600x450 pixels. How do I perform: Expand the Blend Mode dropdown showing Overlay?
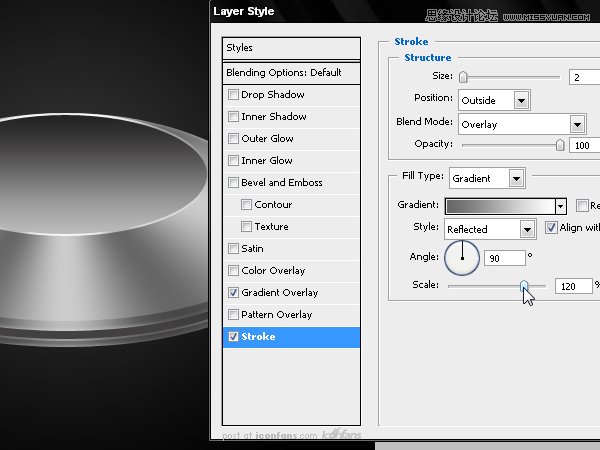coord(577,124)
